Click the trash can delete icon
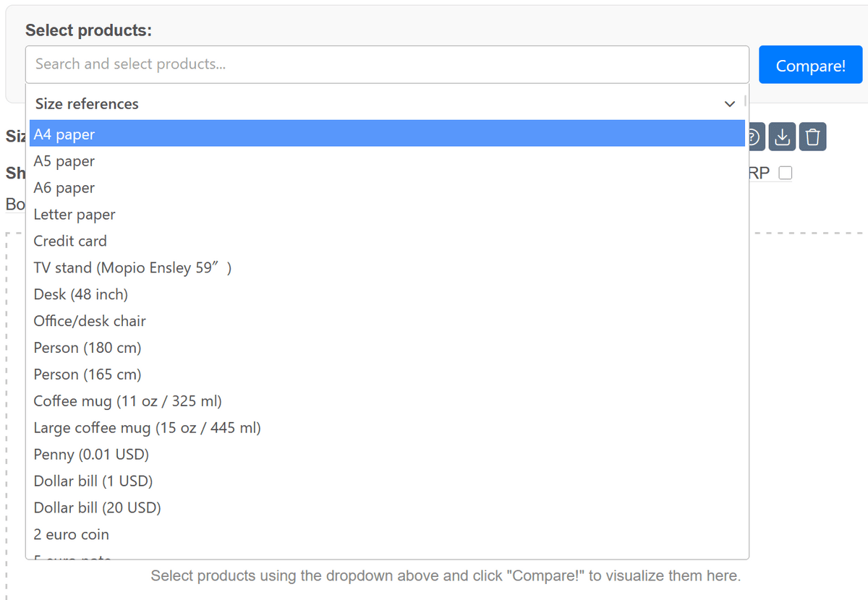The width and height of the screenshot is (868, 600). tap(813, 137)
